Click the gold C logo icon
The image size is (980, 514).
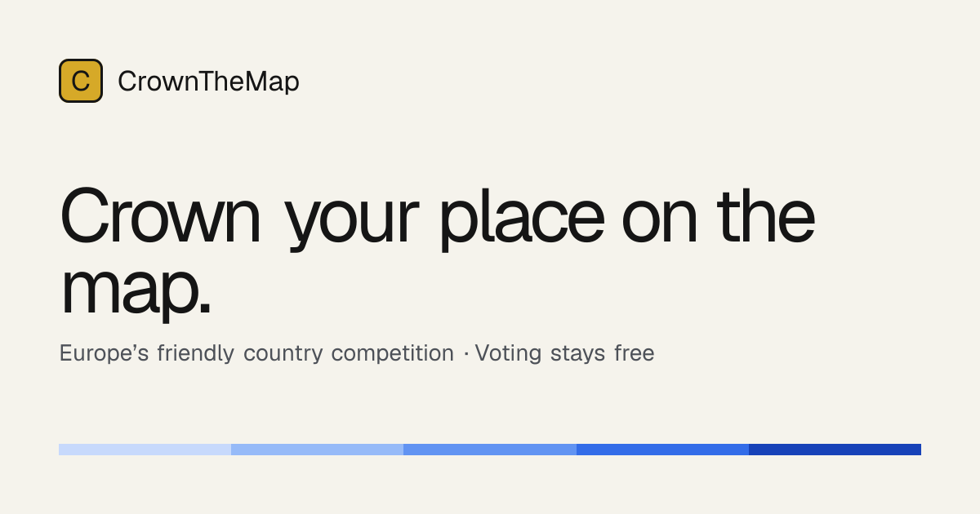coord(81,81)
